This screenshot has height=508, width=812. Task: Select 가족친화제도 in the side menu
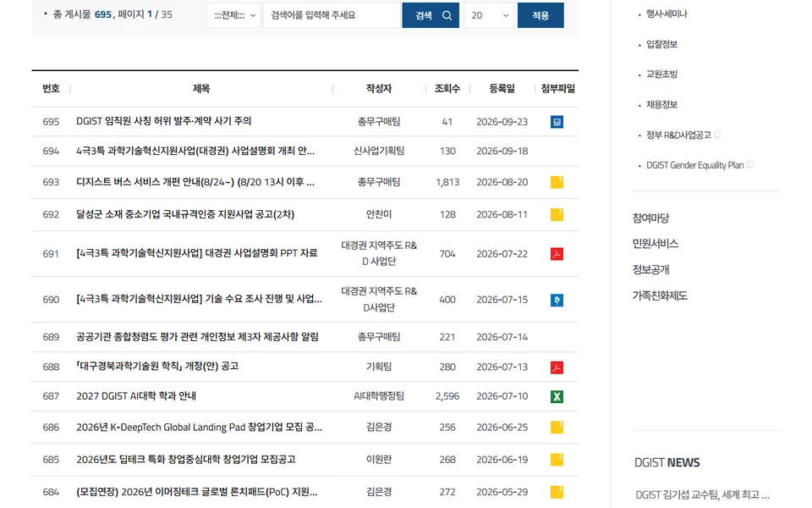[660, 296]
